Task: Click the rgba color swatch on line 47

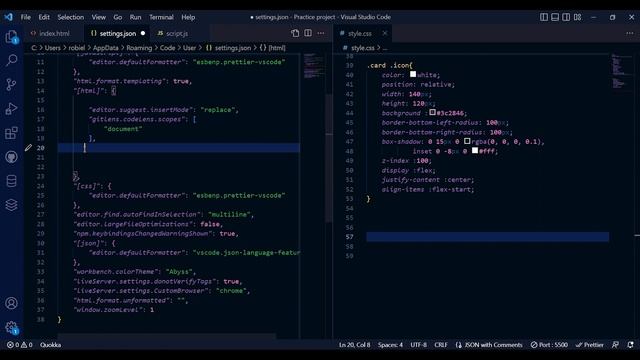Action: 467,141
